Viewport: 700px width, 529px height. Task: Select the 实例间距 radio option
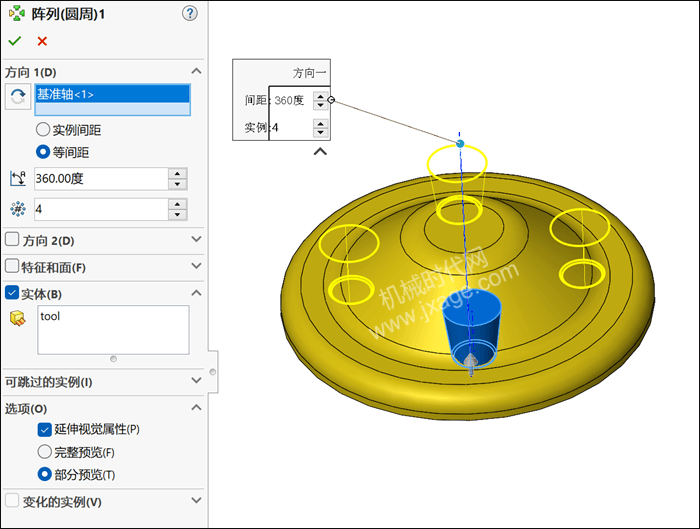coord(42,130)
